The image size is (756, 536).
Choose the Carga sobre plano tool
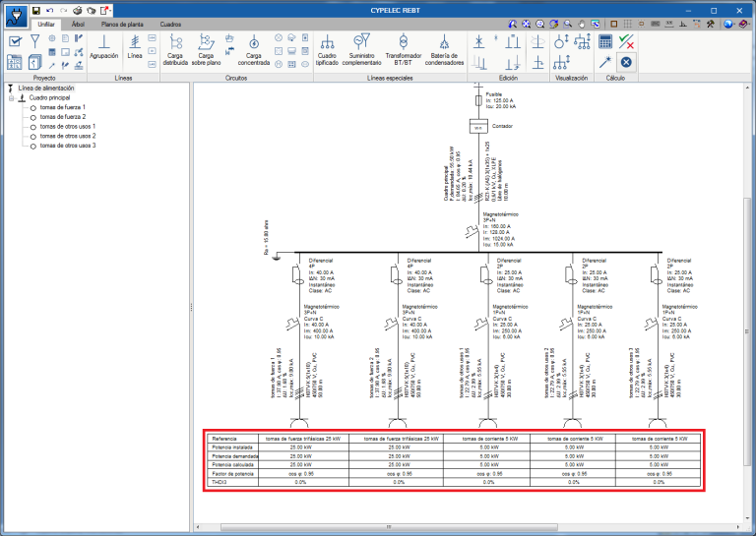(x=207, y=47)
